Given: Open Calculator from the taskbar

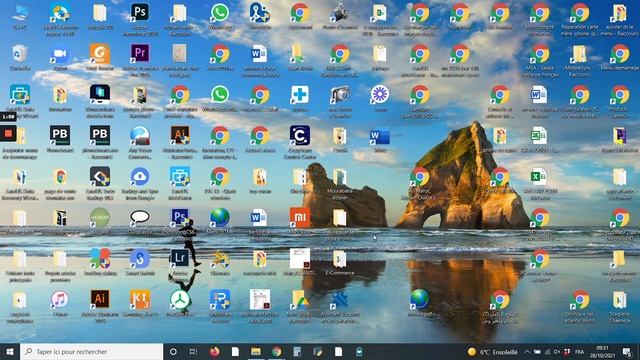Looking at the screenshot, I should point(297,351).
